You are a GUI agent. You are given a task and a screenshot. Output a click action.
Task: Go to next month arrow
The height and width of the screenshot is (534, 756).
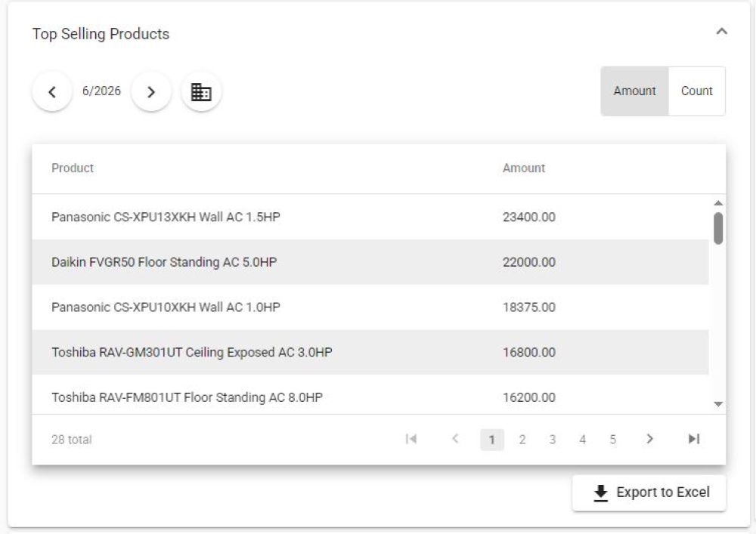click(151, 91)
